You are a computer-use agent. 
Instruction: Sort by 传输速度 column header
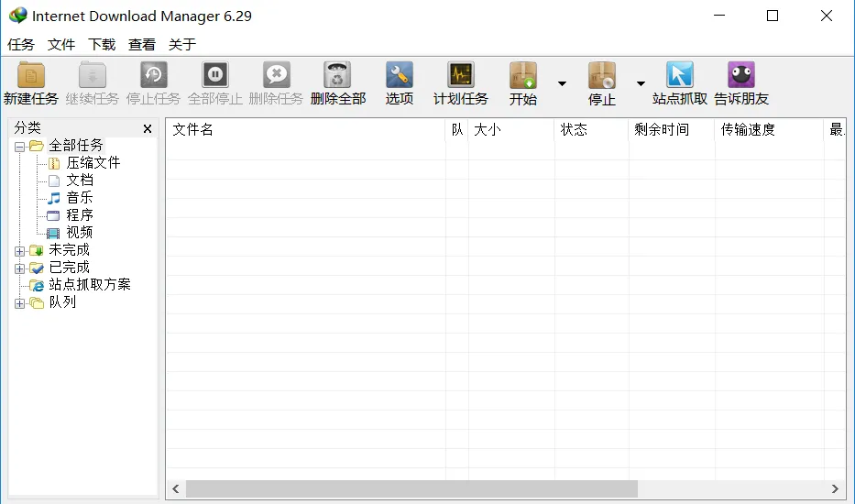769,130
